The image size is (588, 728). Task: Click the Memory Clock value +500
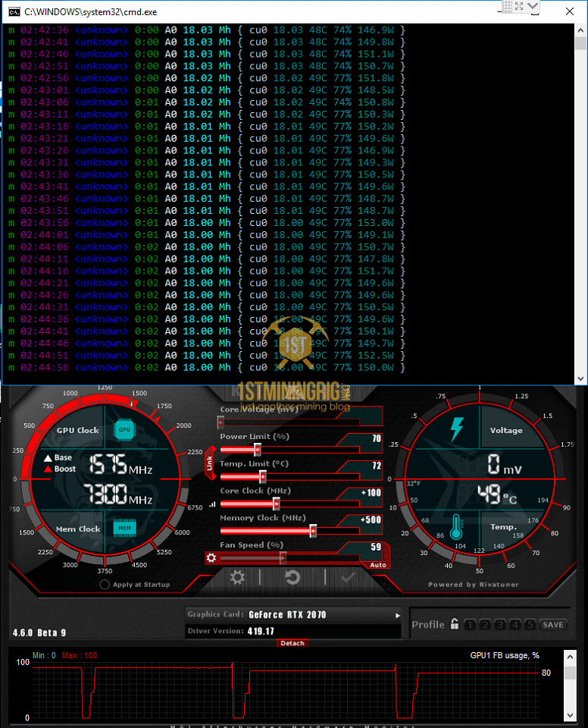point(371,519)
